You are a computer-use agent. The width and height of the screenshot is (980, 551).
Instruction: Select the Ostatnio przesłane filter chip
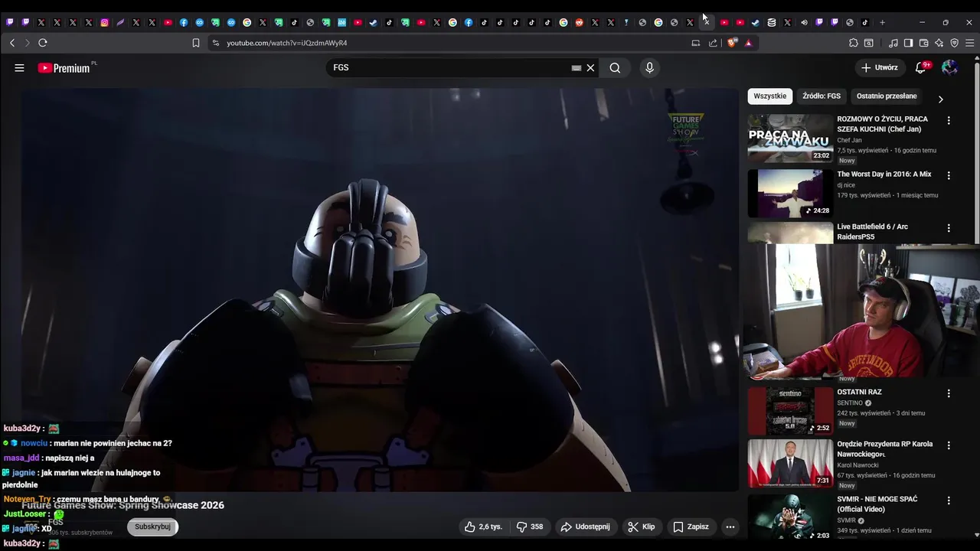[x=887, y=96]
